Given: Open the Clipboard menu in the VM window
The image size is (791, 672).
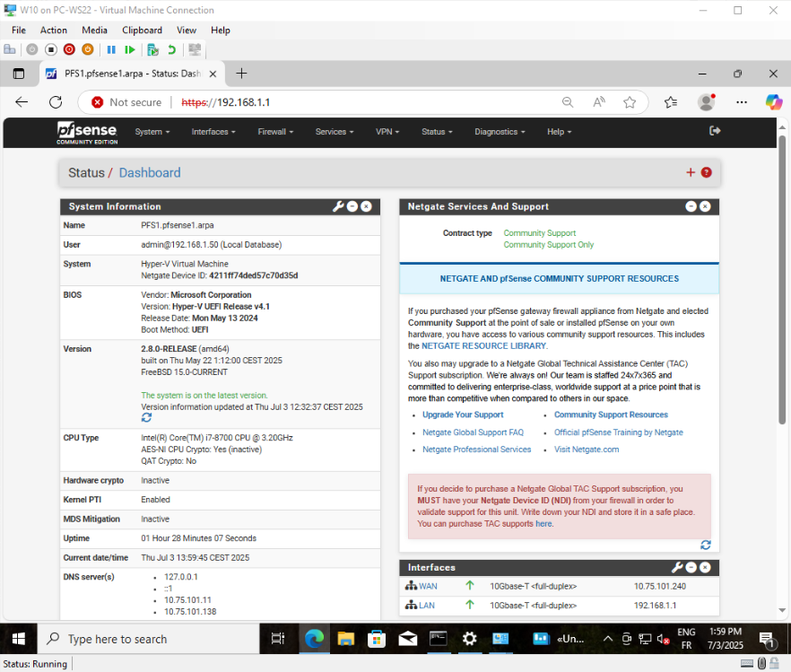Looking at the screenshot, I should tap(142, 30).
